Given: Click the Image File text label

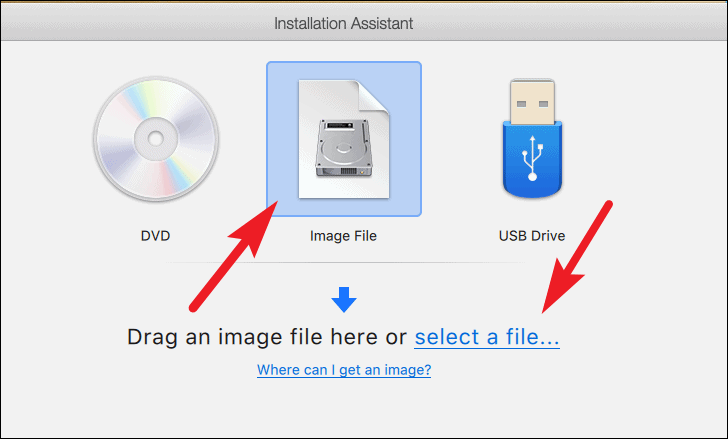Looking at the screenshot, I should pyautogui.click(x=344, y=236).
